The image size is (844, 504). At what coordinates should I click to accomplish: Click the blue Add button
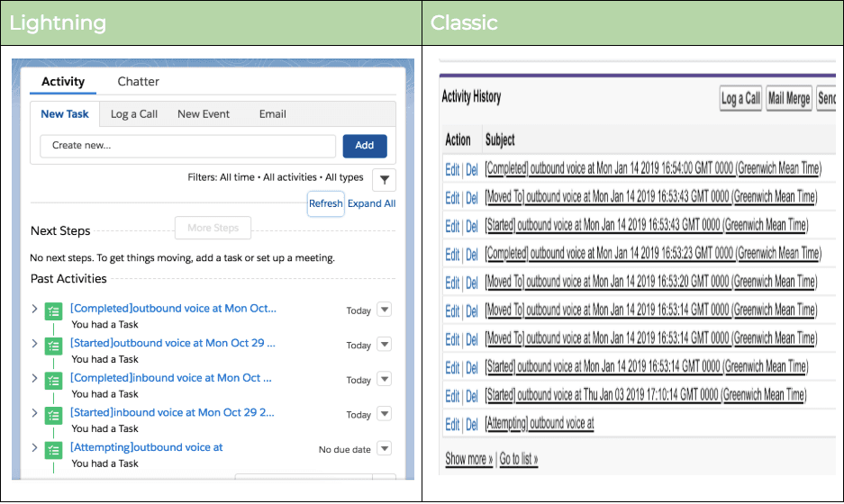[364, 146]
